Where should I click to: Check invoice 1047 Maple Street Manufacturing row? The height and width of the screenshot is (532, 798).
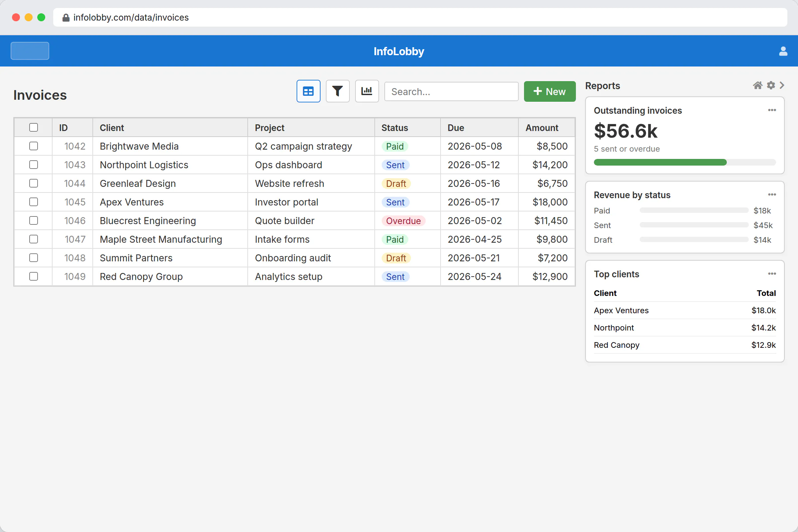point(34,239)
